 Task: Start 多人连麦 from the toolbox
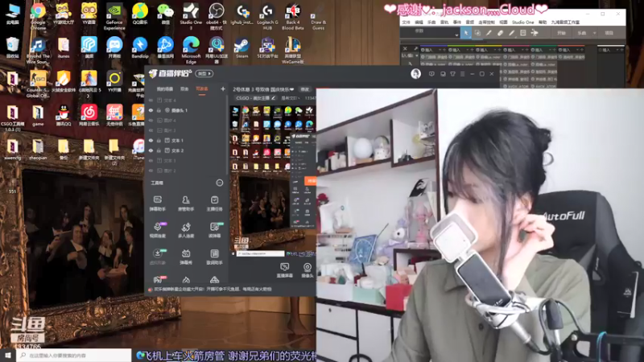[x=186, y=230]
